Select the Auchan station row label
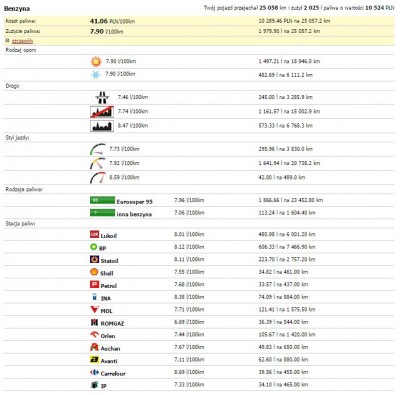 point(110,349)
